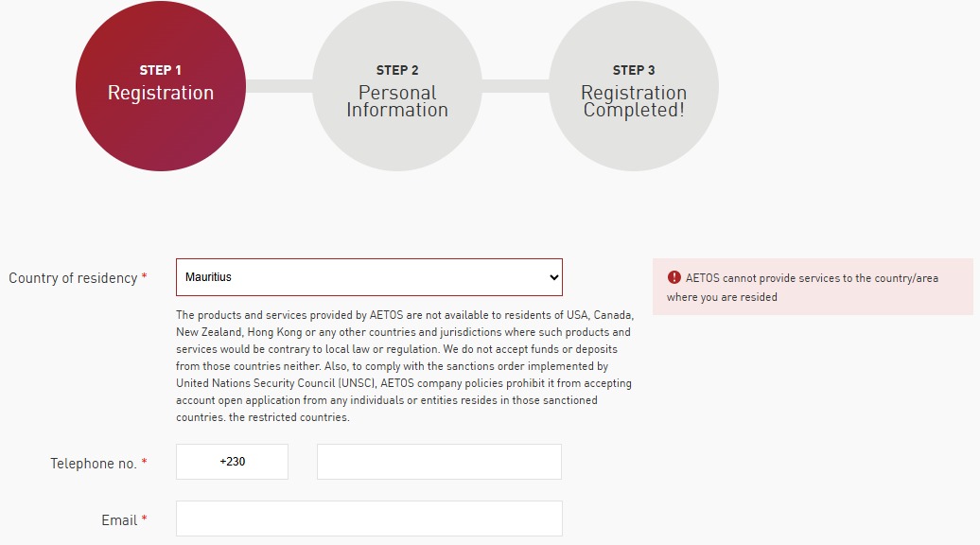
Task: Click the +230 country code field
Action: pos(232,461)
